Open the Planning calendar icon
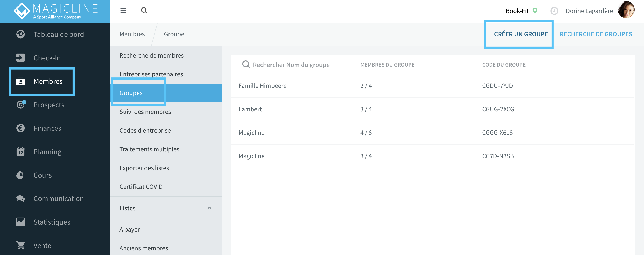The width and height of the screenshot is (644, 255). click(x=20, y=151)
